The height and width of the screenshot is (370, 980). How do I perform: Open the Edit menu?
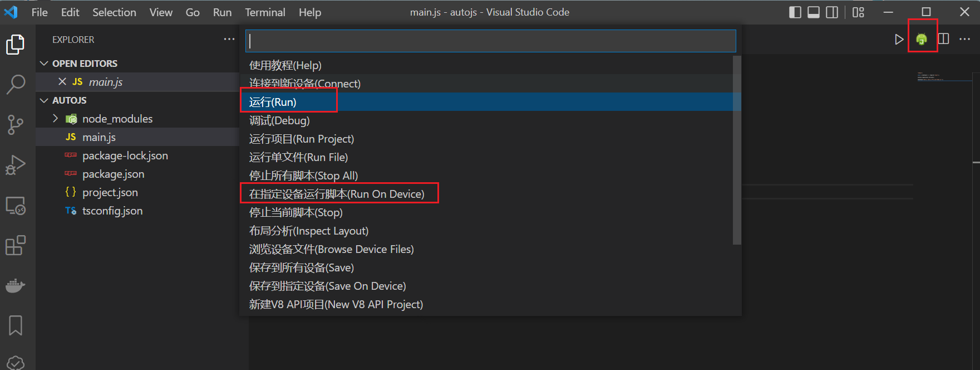70,12
